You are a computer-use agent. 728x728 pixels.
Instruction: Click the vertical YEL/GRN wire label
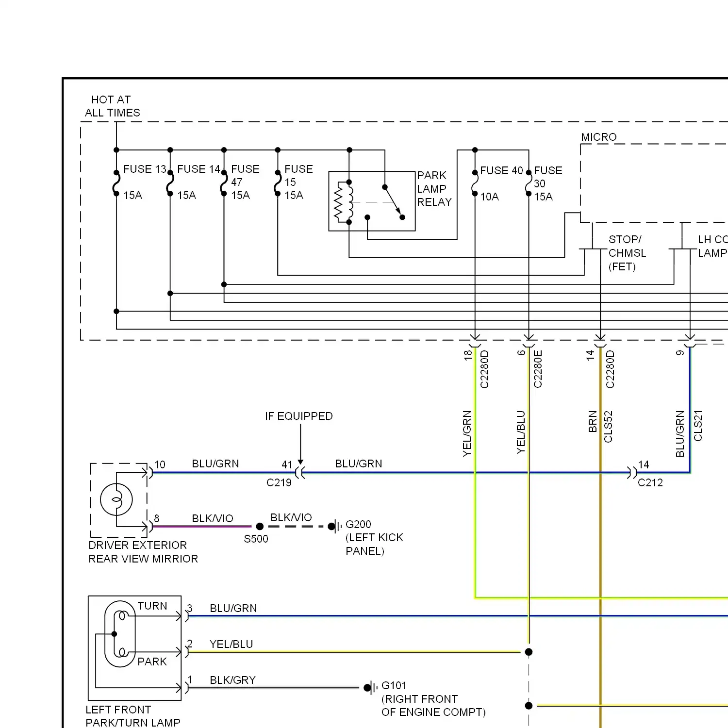click(x=467, y=433)
